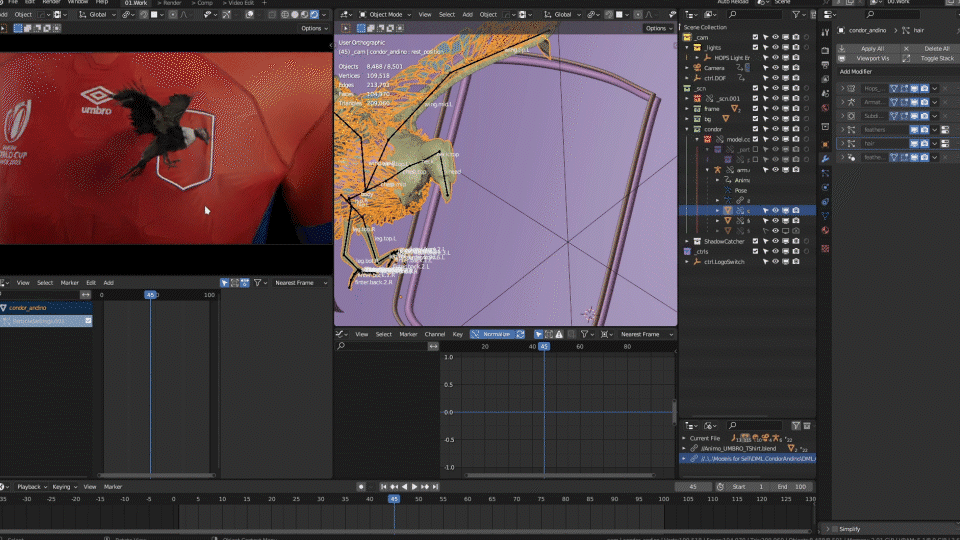Click the current frame 45 field
The width and height of the screenshot is (960, 540).
[x=693, y=487]
